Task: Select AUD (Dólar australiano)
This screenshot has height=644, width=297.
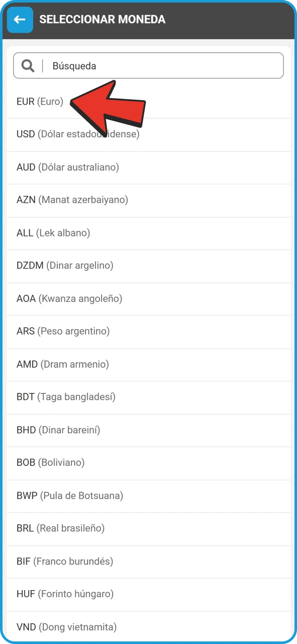Action: (x=148, y=168)
